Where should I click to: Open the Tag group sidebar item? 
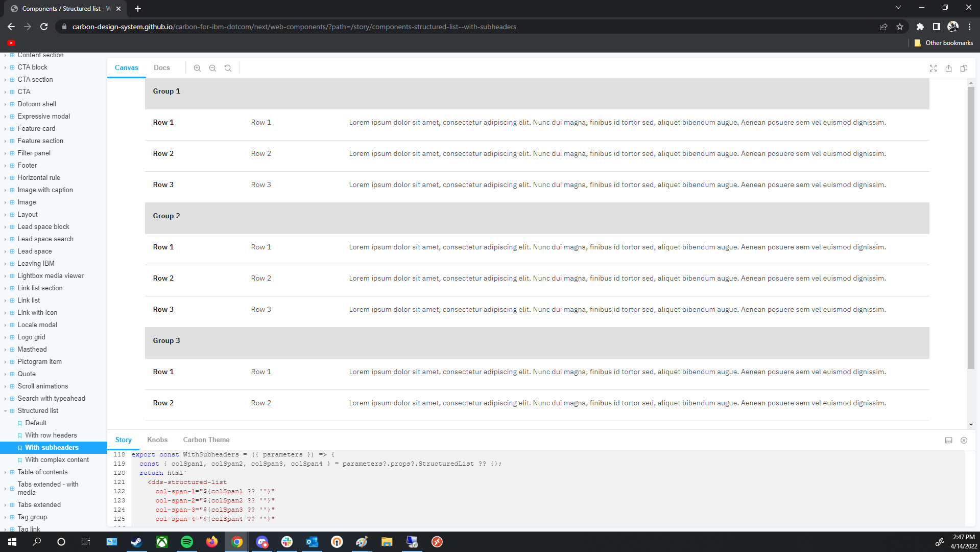click(x=32, y=517)
